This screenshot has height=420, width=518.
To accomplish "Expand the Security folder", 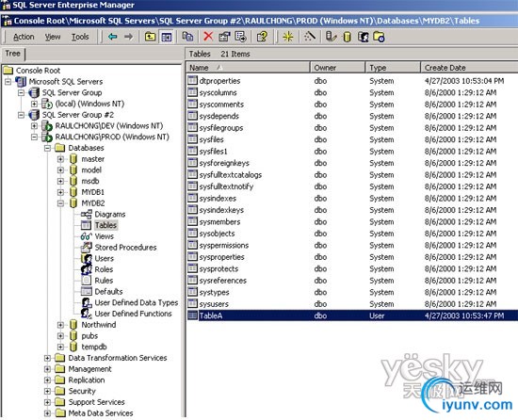I will 47,391.
